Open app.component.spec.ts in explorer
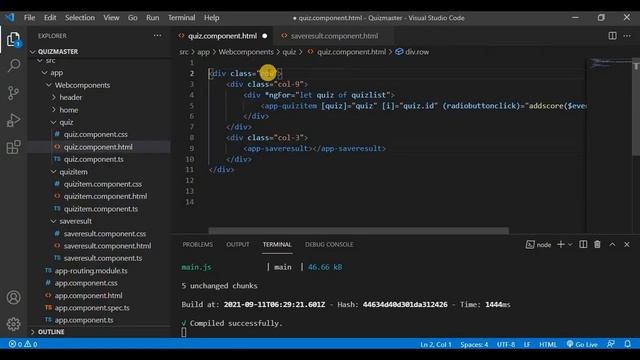The image size is (640, 360). click(92, 308)
